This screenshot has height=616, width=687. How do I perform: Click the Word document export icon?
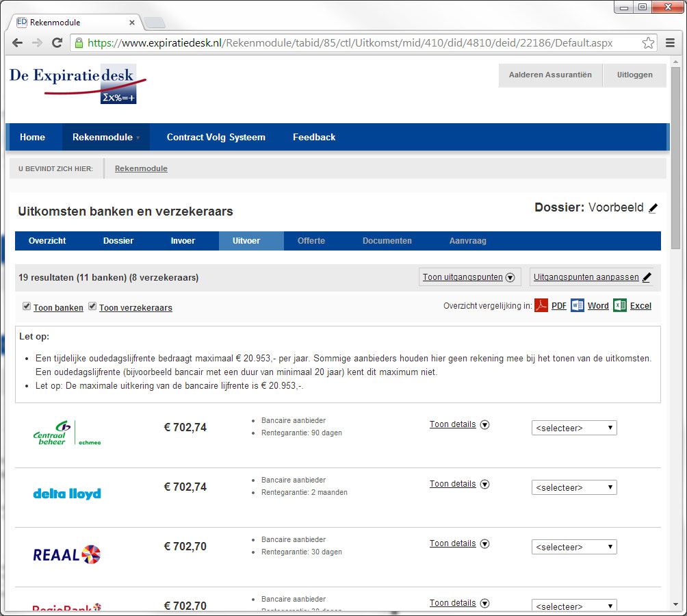(x=578, y=305)
